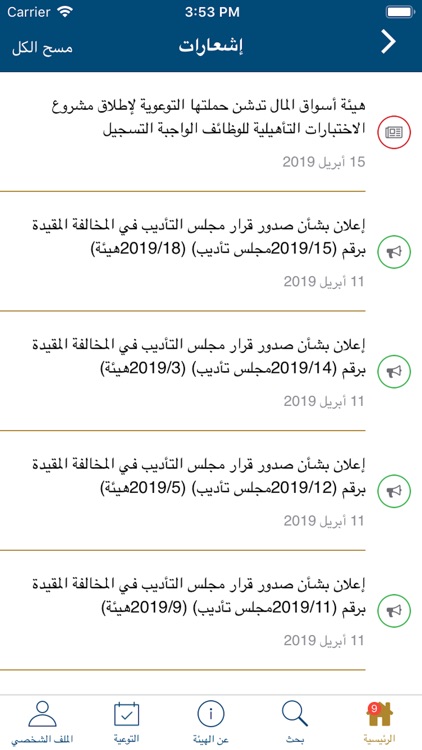Tap the red newspaper icon beside first notification

(x=394, y=132)
